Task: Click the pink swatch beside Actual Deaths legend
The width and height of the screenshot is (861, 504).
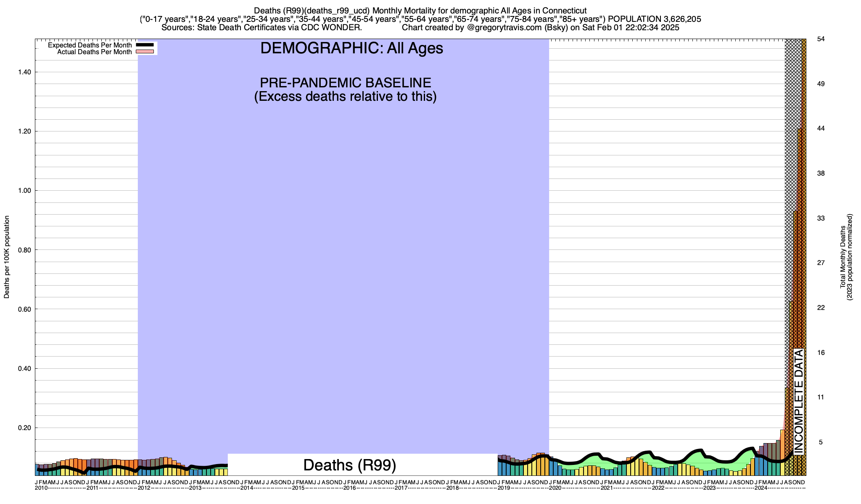Action: pyautogui.click(x=145, y=52)
